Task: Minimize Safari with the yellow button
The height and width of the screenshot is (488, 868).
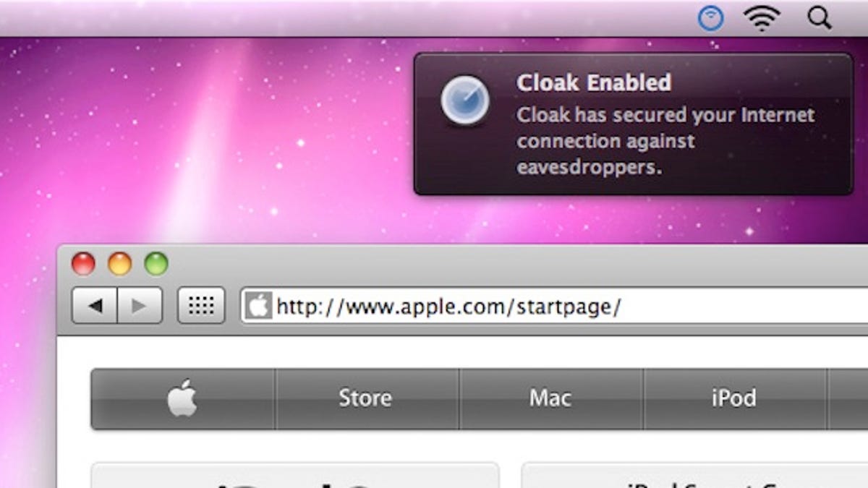Action: click(120, 263)
